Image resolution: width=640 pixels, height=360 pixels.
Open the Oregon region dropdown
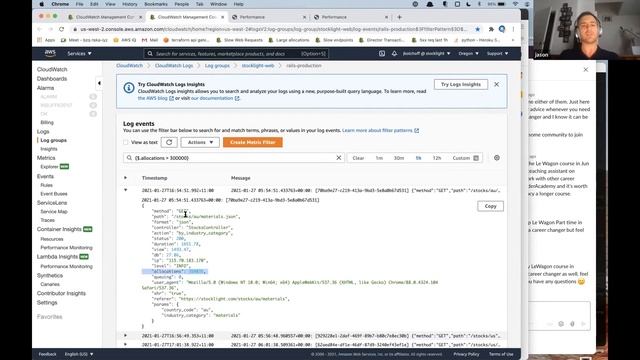click(468, 53)
